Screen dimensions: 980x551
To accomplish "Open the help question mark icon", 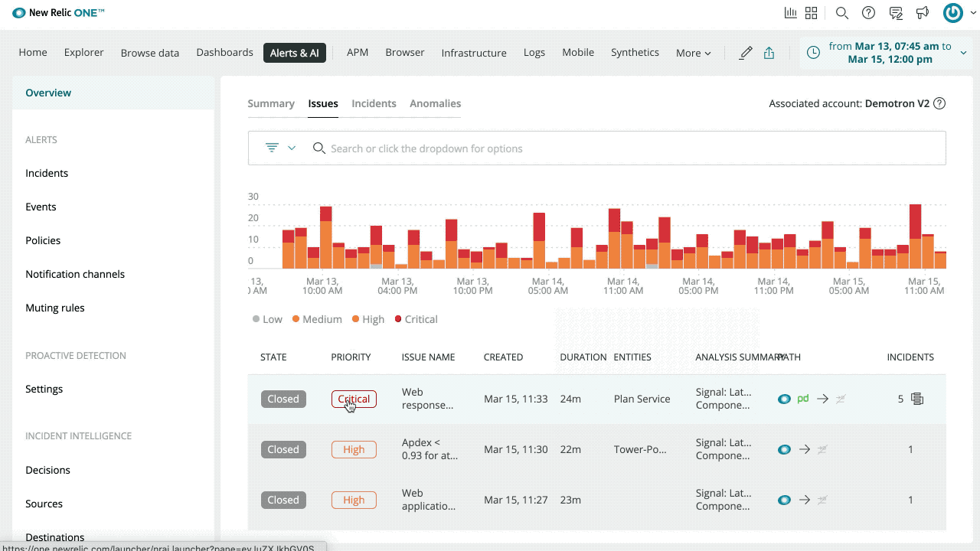I will click(x=868, y=13).
